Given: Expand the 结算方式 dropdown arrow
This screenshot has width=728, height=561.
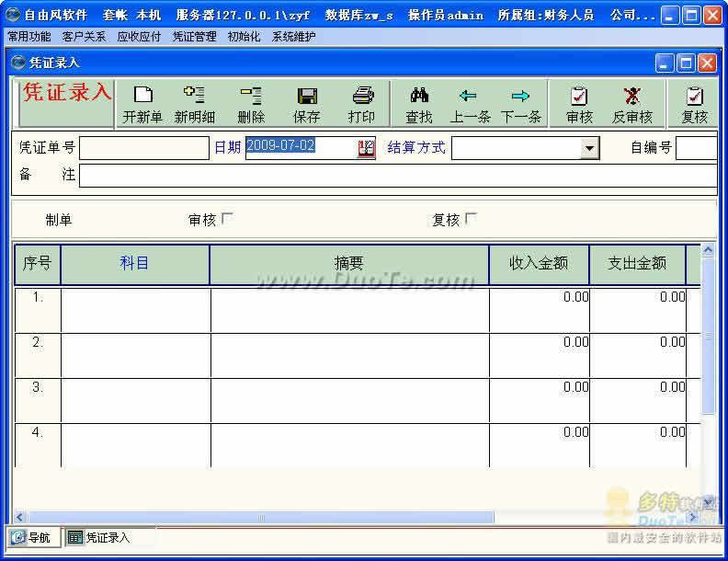Looking at the screenshot, I should click(x=589, y=149).
